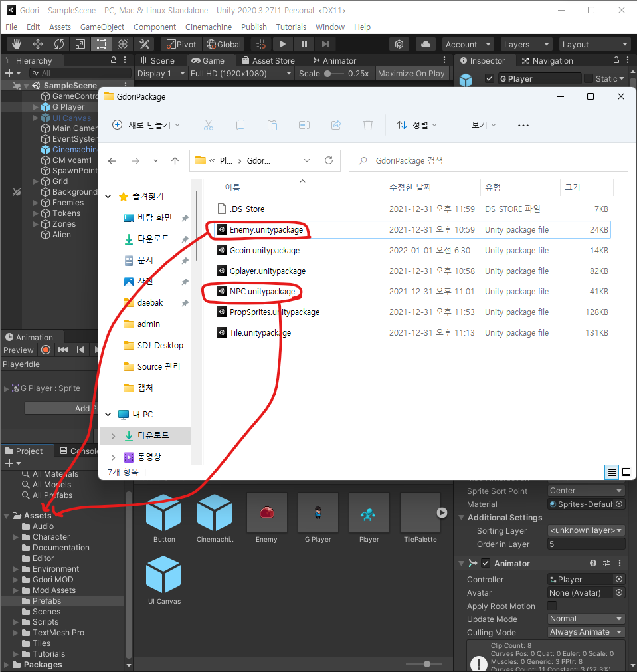Click GdoriPackage search field
Viewport: 637px width, 672px height.
click(x=488, y=161)
